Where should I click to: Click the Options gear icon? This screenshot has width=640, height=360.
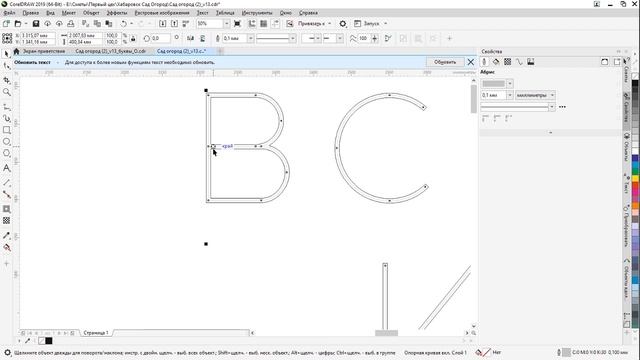click(343, 24)
